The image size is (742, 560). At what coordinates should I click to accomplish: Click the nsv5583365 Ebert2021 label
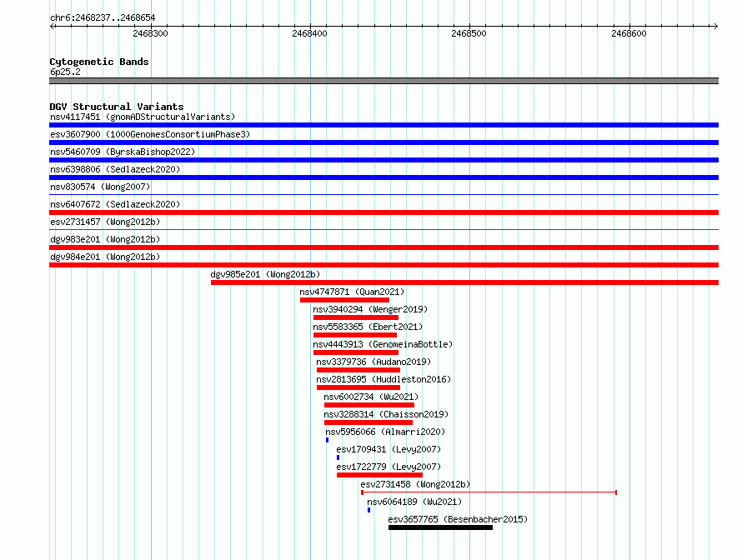point(368,327)
